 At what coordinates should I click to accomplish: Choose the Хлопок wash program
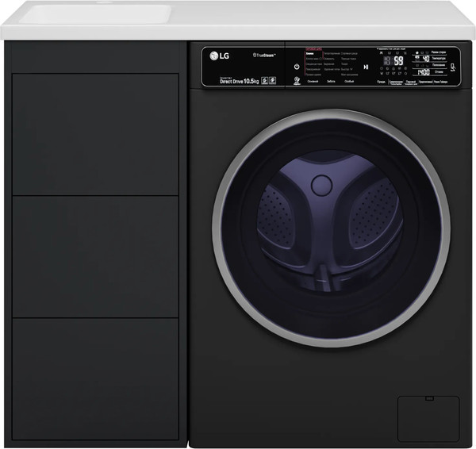[x=309, y=52]
